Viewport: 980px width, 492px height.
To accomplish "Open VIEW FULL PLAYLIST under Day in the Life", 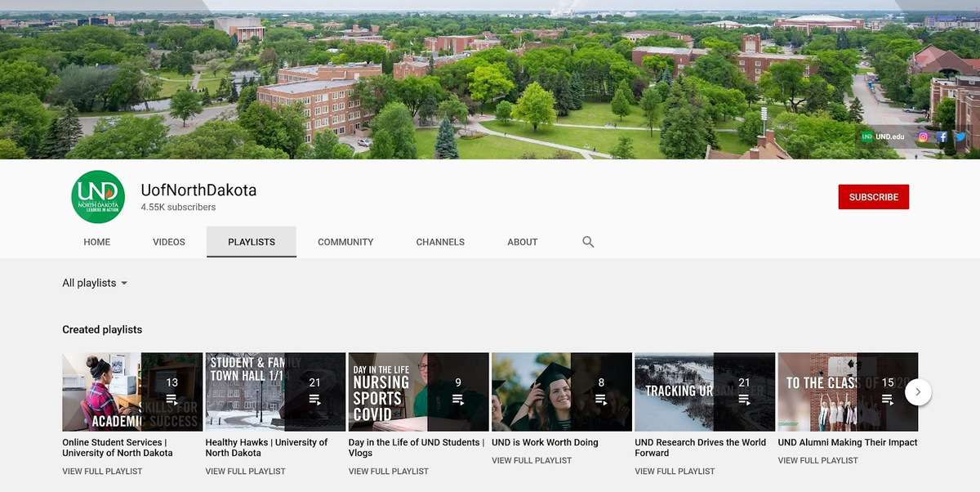I will coord(388,471).
